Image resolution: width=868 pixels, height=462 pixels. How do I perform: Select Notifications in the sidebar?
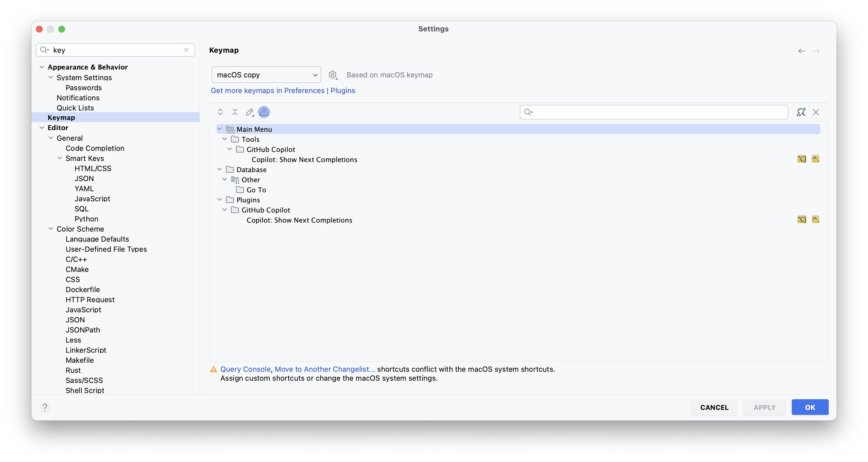pos(78,98)
